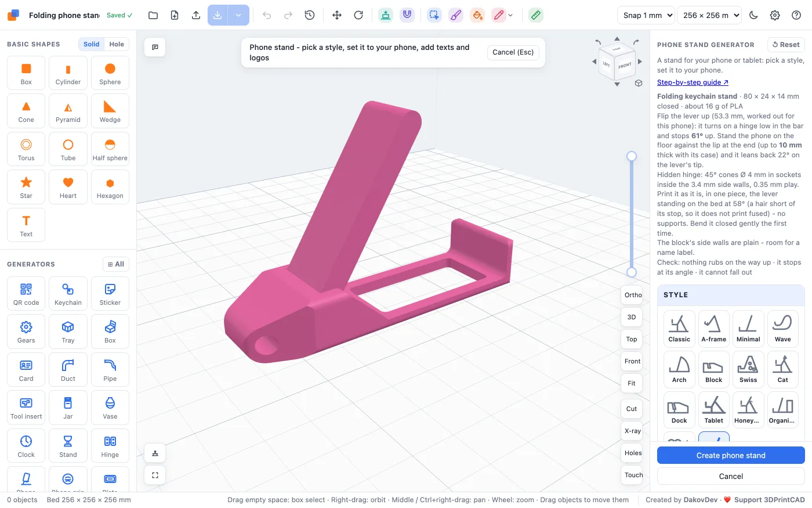Screen dimensions: 812x508
Task: Add a Half sphere shape
Action: tap(110, 149)
